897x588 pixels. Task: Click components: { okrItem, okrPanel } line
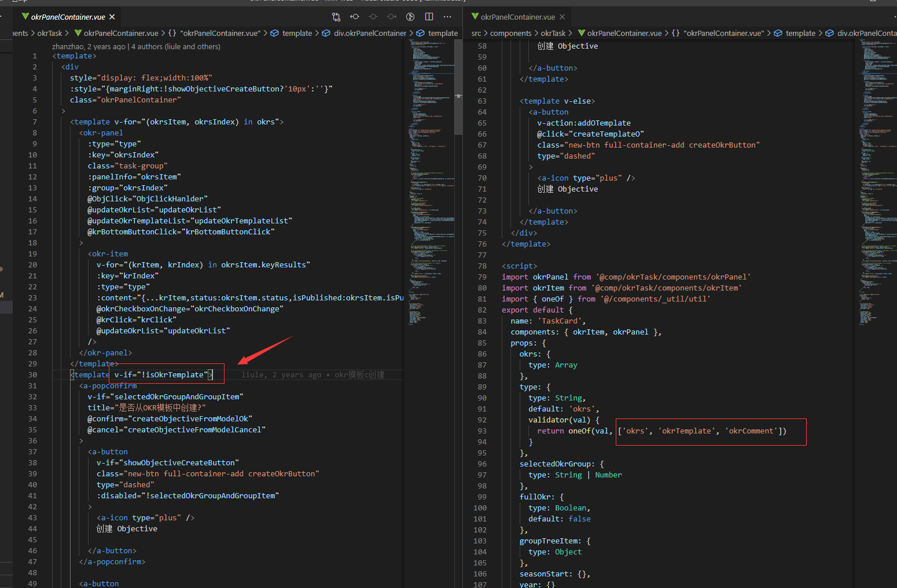click(x=586, y=332)
